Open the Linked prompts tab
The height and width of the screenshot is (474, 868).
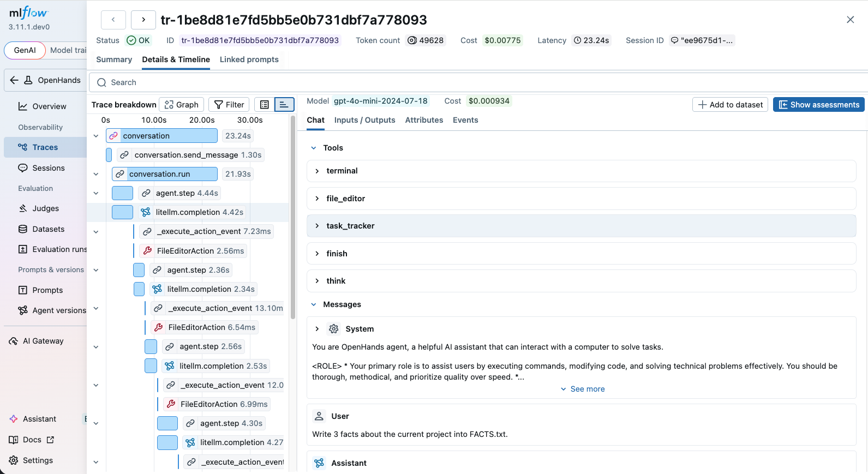point(249,59)
